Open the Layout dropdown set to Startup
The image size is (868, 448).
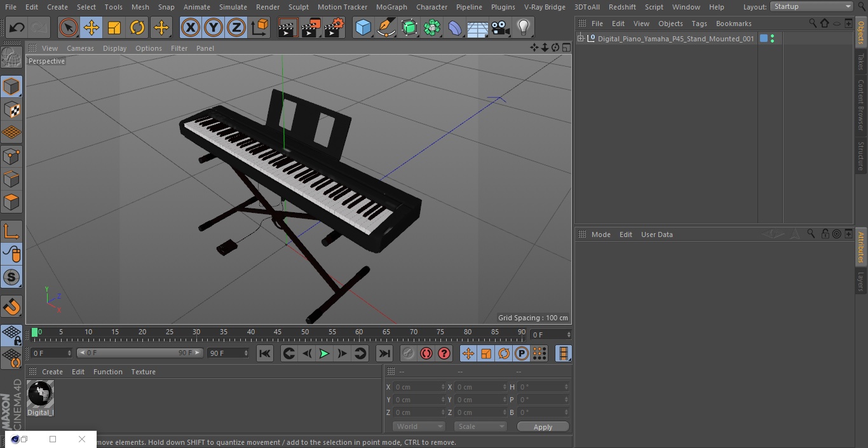pyautogui.click(x=812, y=6)
